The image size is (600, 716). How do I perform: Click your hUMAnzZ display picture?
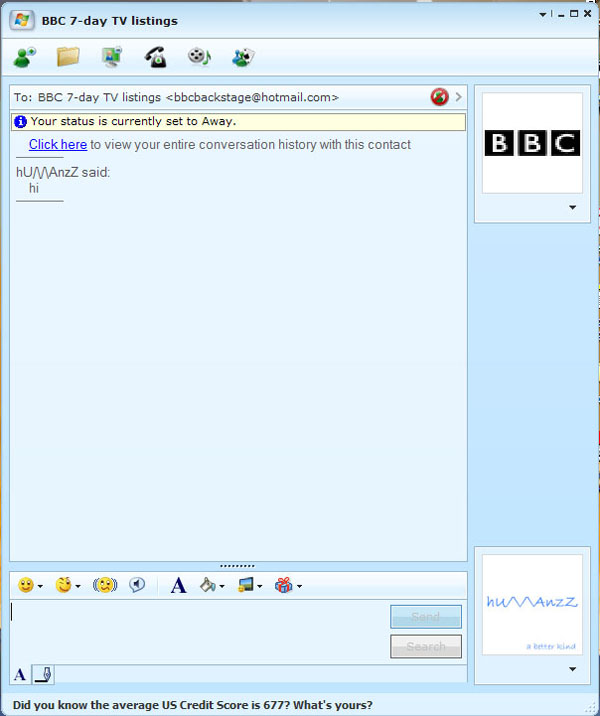coord(532,605)
